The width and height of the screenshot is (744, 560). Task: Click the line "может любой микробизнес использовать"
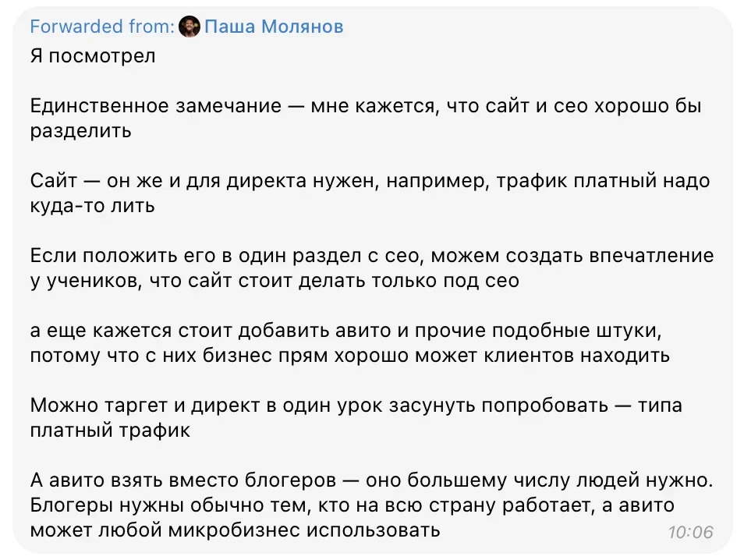tap(235, 530)
